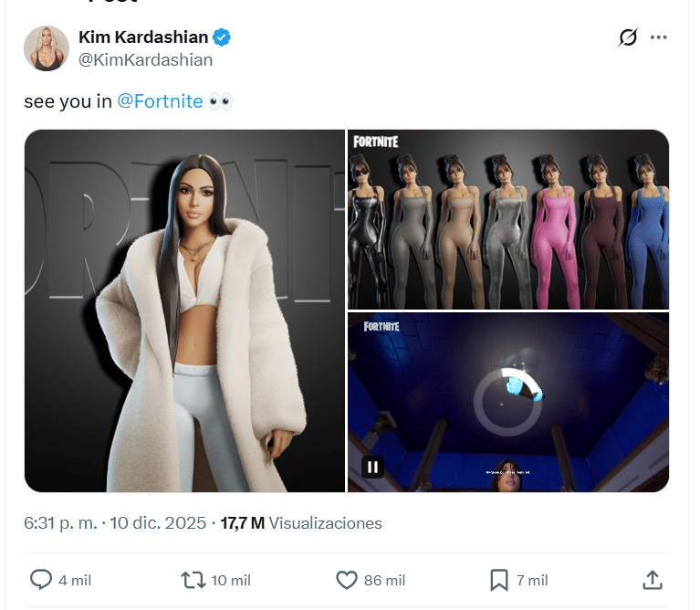Click the share upload icon
This screenshot has width=700, height=610.
[x=652, y=580]
